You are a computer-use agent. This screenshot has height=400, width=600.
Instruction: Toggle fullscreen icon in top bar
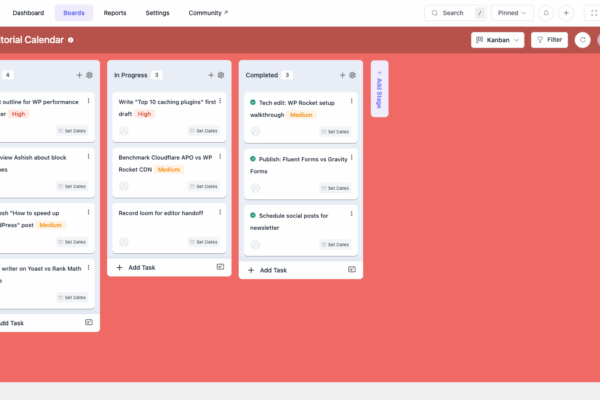(x=593, y=13)
